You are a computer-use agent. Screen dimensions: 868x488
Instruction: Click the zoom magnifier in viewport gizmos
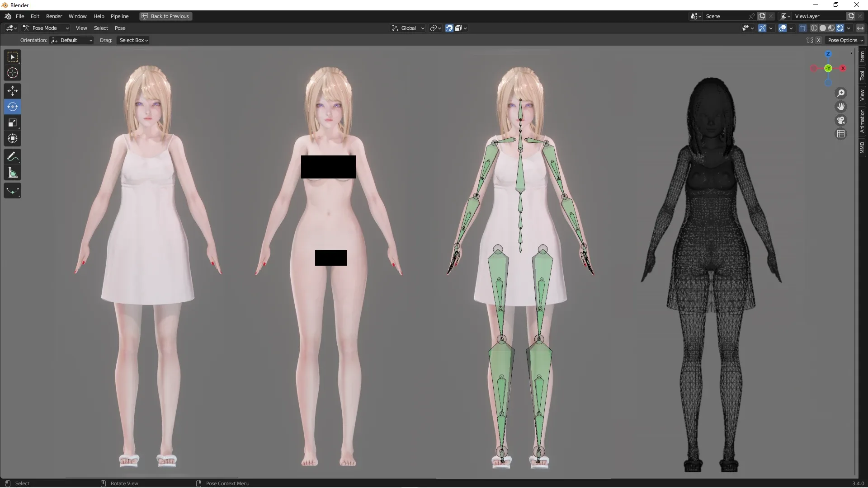pos(841,93)
